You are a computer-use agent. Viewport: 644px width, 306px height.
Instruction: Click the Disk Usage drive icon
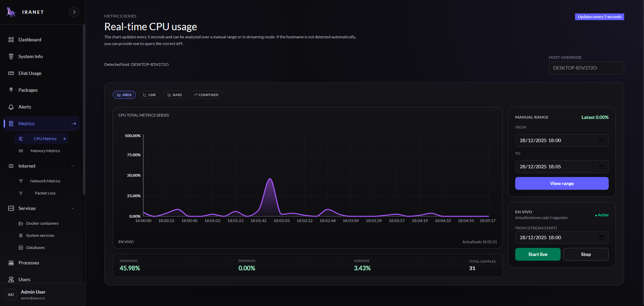tap(11, 73)
